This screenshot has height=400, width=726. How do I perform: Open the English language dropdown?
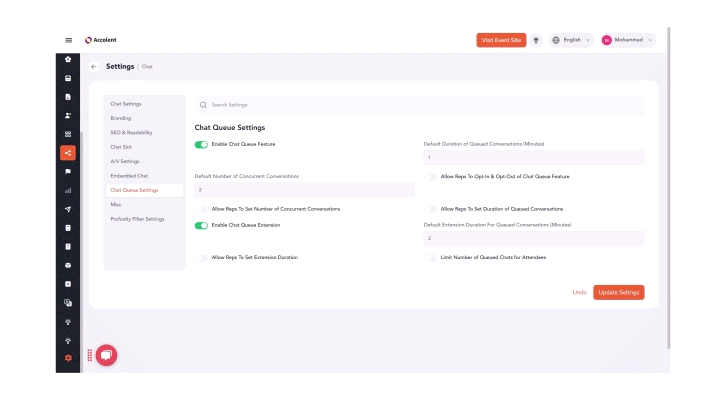pos(571,40)
